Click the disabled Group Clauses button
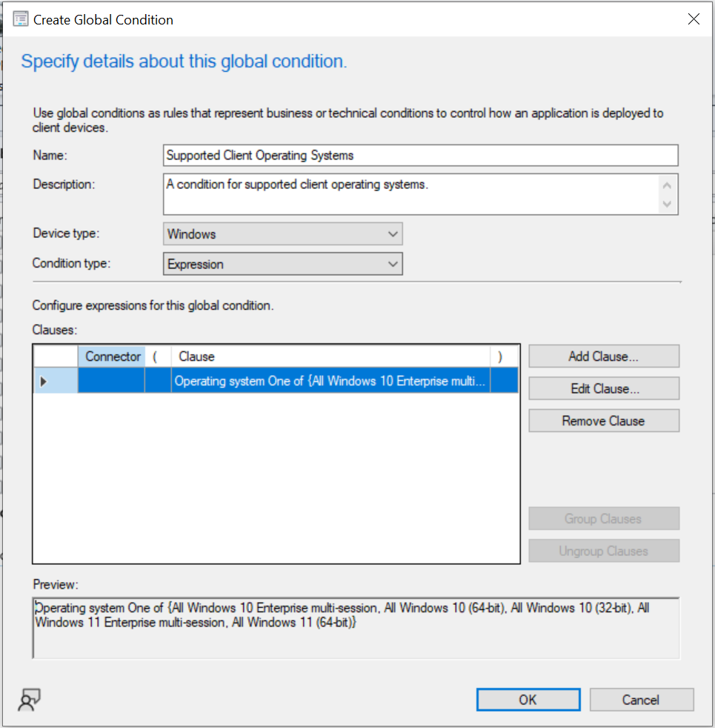This screenshot has height=728, width=715. pyautogui.click(x=604, y=519)
